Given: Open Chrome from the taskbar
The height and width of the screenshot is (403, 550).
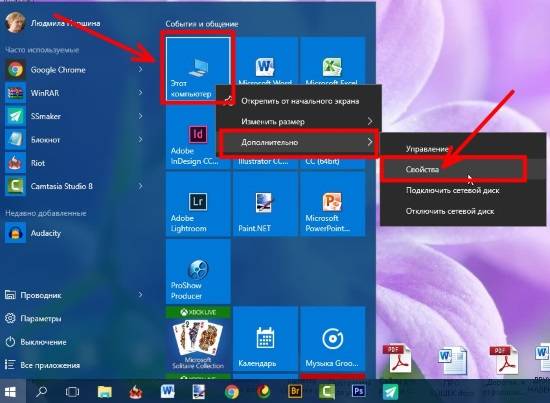Looking at the screenshot, I should 232,391.
